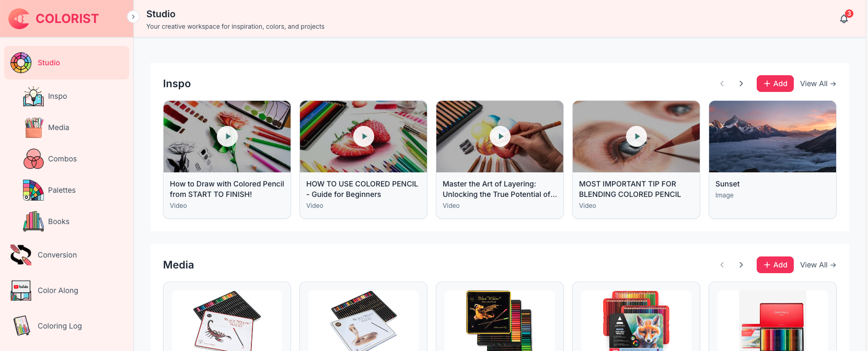Go to previous Inspo items with left chevron

[x=722, y=84]
